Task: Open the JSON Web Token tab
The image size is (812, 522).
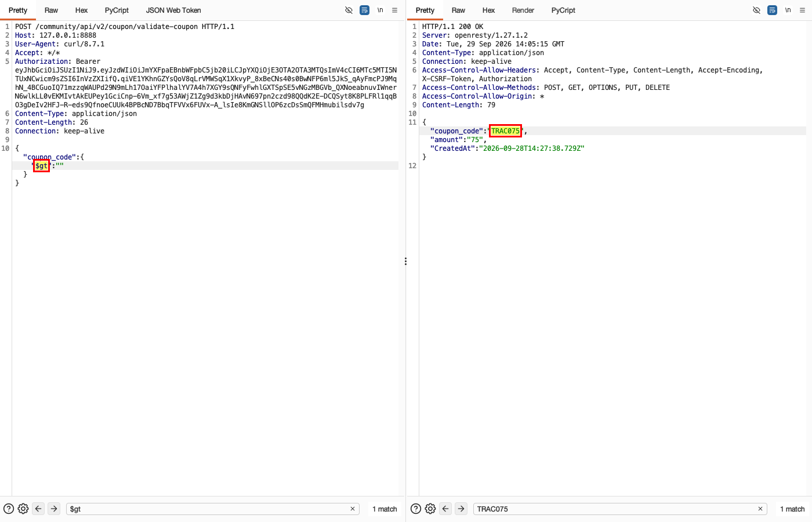Action: pyautogui.click(x=173, y=10)
